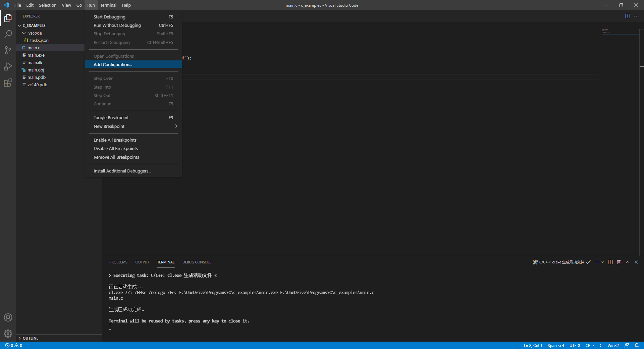644x349 pixels.
Task: Select Install Additional Debuggers...
Action: coord(133,171)
